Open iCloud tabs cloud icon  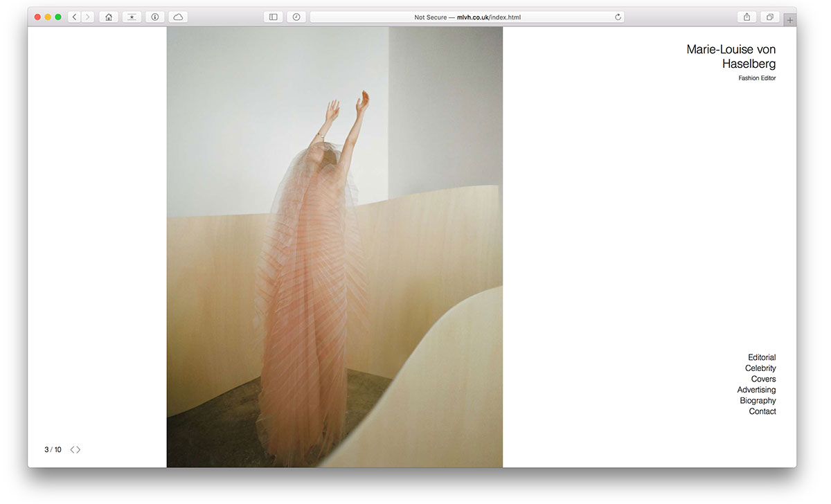tap(178, 17)
